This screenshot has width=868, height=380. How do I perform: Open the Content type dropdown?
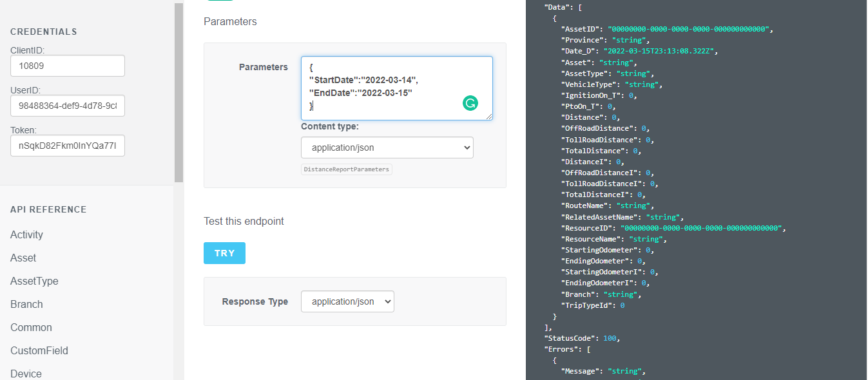(387, 147)
